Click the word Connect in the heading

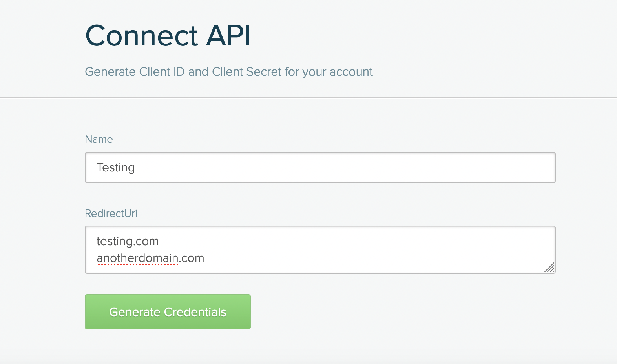[142, 36]
